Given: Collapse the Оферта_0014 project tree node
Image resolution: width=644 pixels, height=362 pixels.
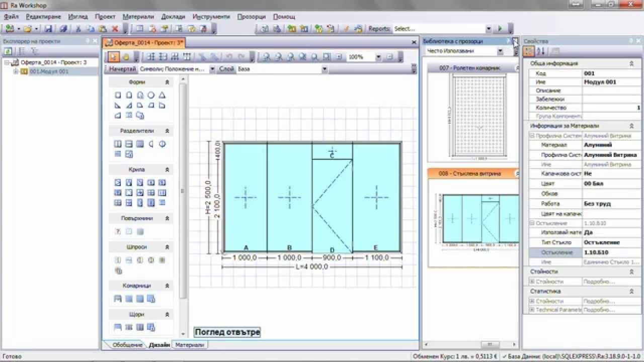Looking at the screenshot, I should coord(8,62).
